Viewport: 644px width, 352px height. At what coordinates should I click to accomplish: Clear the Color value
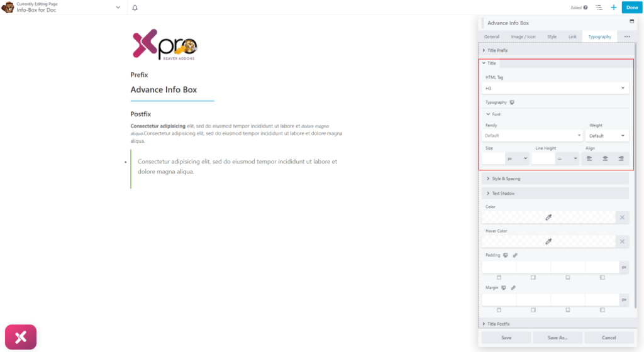click(x=622, y=217)
